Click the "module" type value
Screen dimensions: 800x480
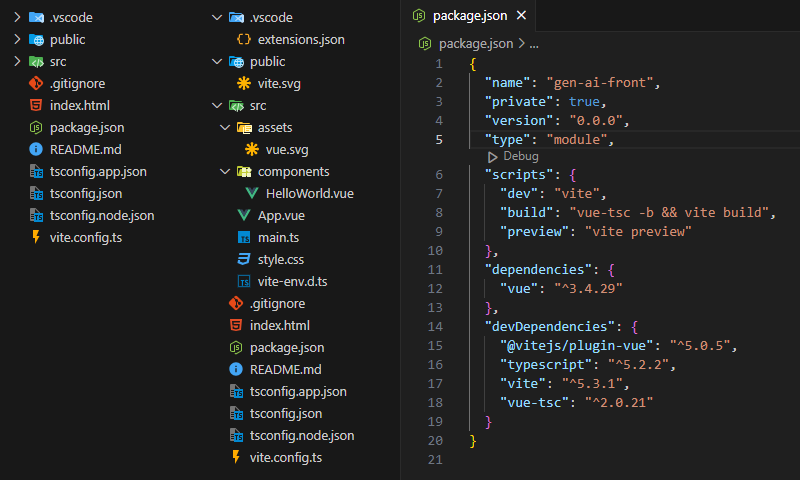point(577,139)
